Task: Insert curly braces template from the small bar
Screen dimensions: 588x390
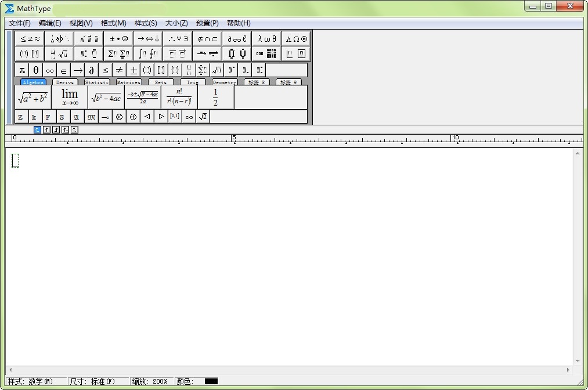Action: (175, 70)
